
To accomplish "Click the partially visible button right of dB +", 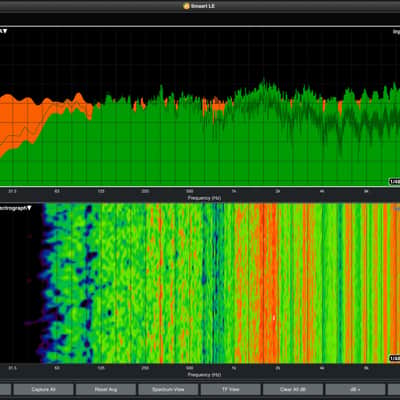I will tap(394, 389).
